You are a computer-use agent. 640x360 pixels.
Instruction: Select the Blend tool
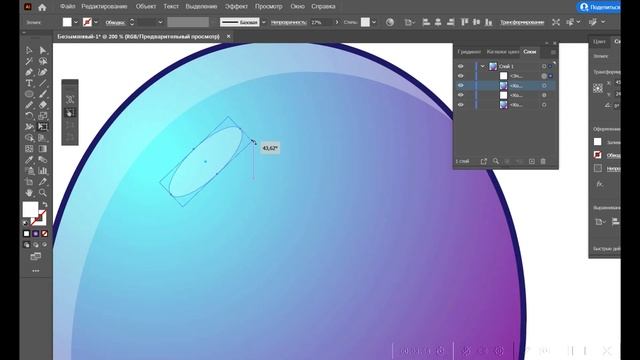pos(43,160)
